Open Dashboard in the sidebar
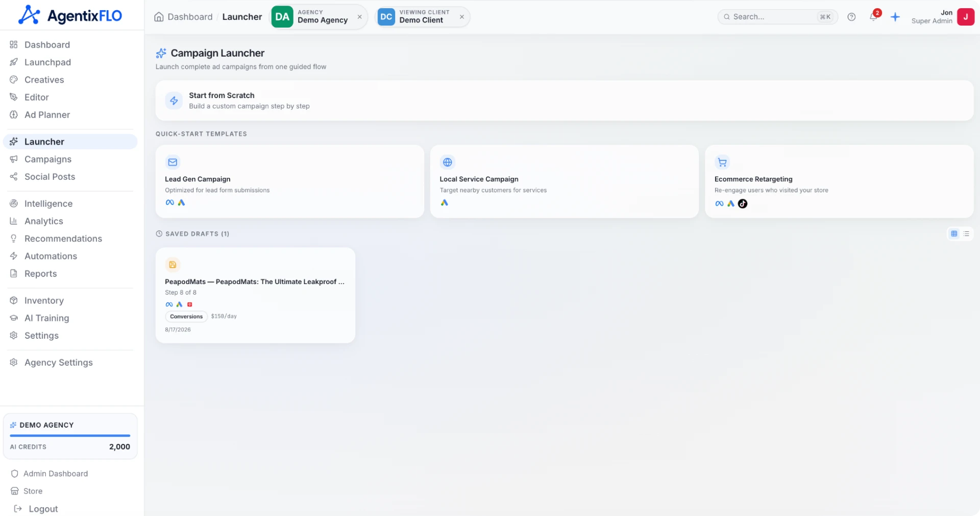The width and height of the screenshot is (980, 516). [x=70, y=45]
